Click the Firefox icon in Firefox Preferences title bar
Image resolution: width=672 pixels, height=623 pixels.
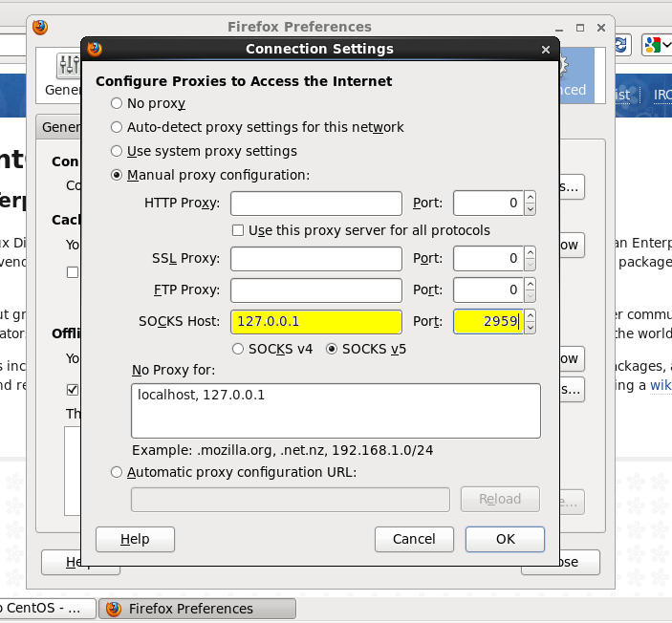coord(40,27)
